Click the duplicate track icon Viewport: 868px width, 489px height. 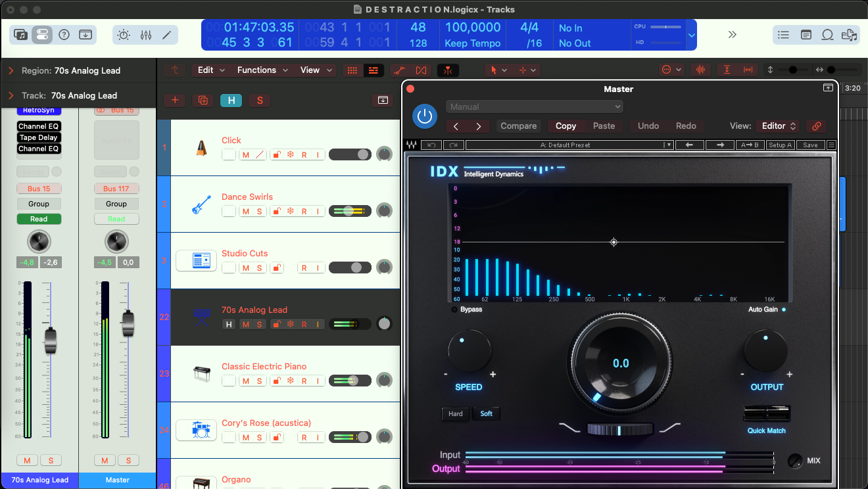coord(203,101)
